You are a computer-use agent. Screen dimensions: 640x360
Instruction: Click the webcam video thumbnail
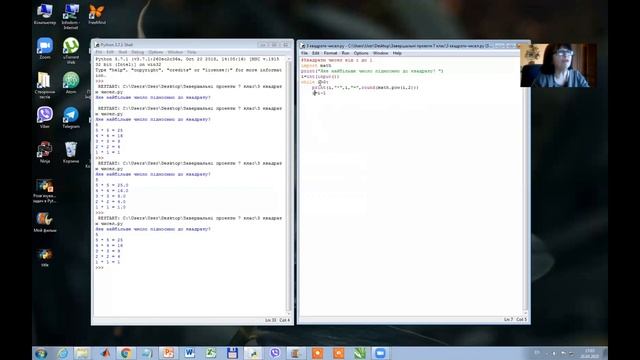click(x=558, y=65)
